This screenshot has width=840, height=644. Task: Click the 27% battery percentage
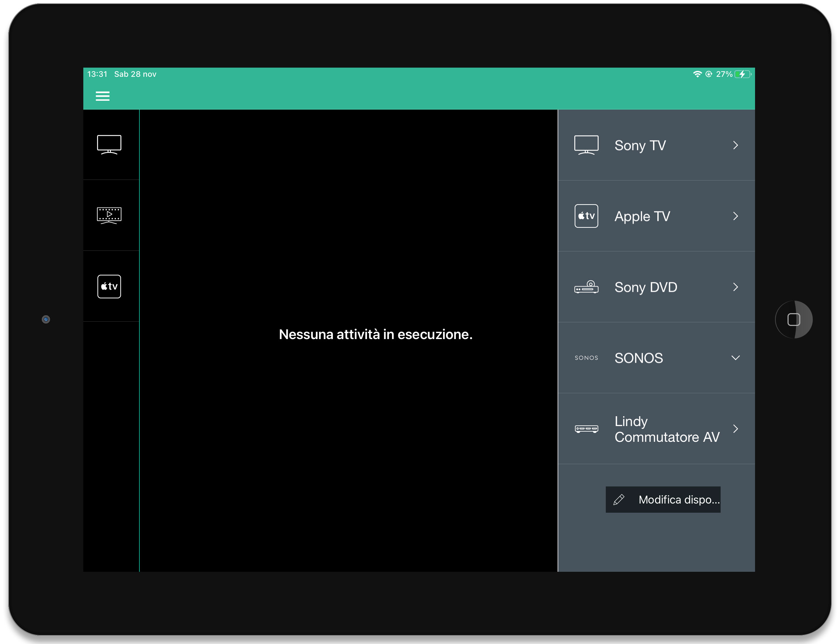pyautogui.click(x=724, y=74)
